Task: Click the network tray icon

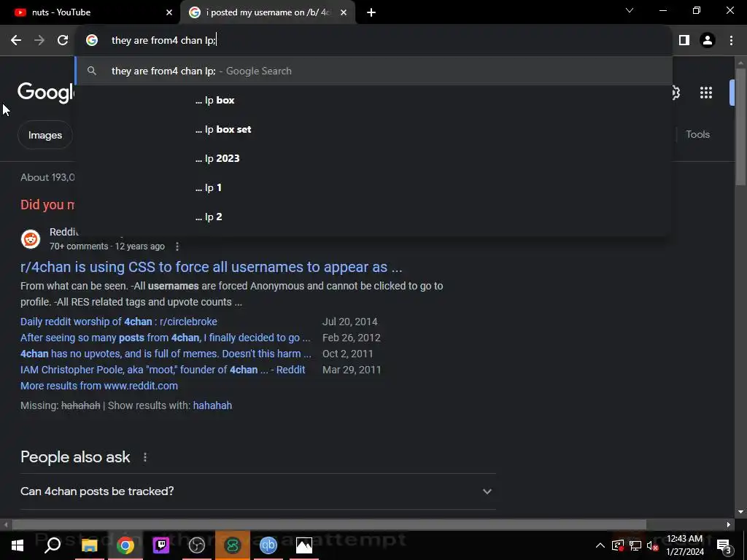Action: [x=635, y=545]
